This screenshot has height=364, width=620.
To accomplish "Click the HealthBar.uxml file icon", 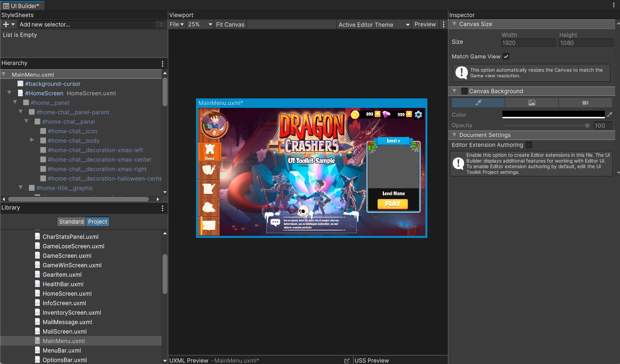I will 37,284.
